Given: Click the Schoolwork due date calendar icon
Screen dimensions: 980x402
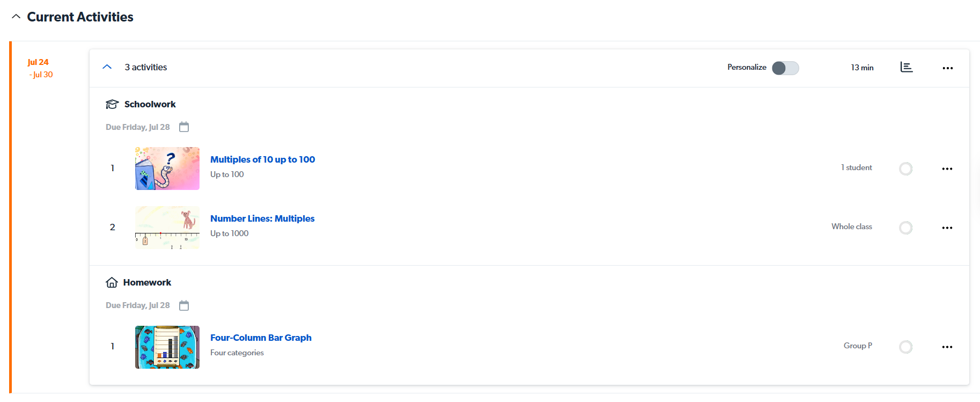Looking at the screenshot, I should [184, 127].
